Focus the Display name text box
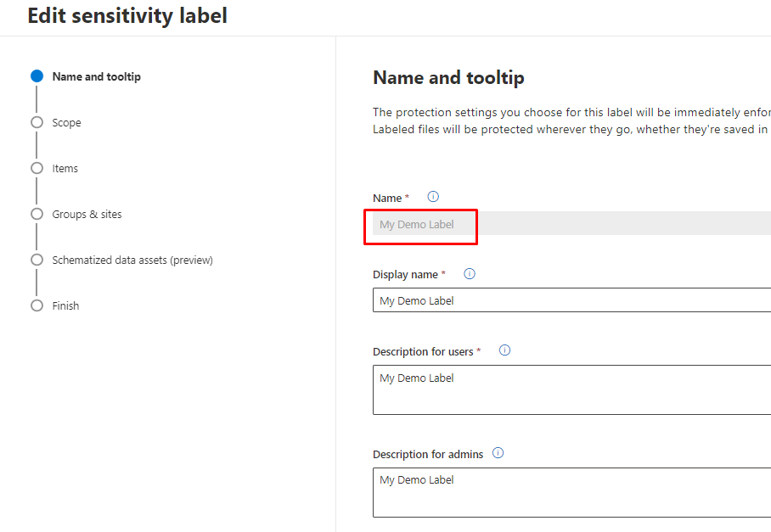771x532 pixels. point(569,300)
